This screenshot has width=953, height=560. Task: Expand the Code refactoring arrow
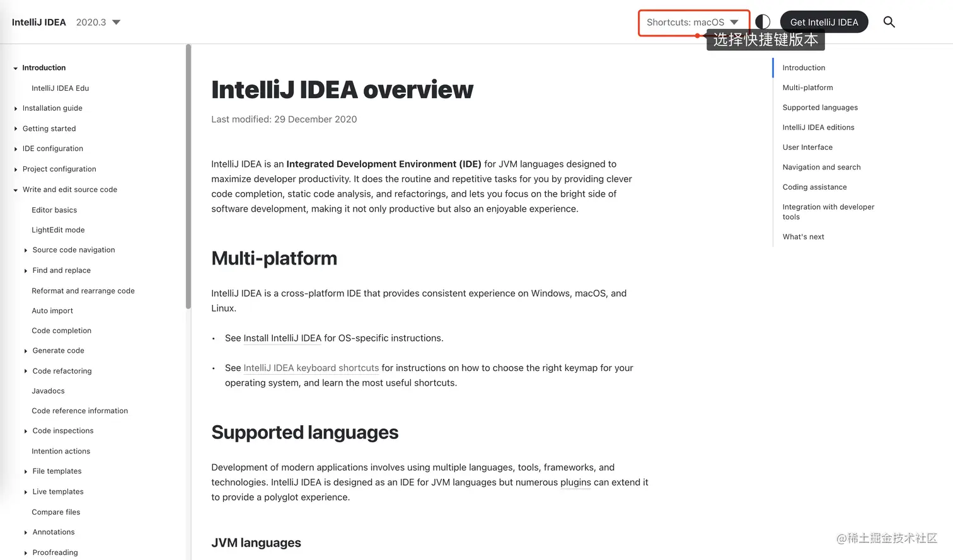pyautogui.click(x=25, y=371)
